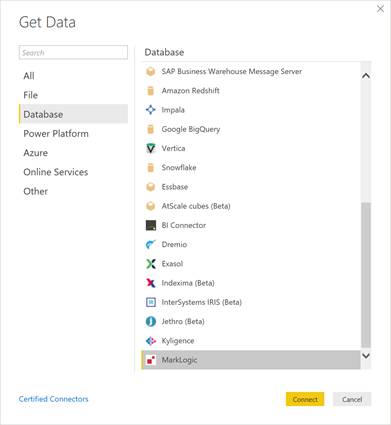
Task: Select the Exasol connector icon
Action: [151, 264]
